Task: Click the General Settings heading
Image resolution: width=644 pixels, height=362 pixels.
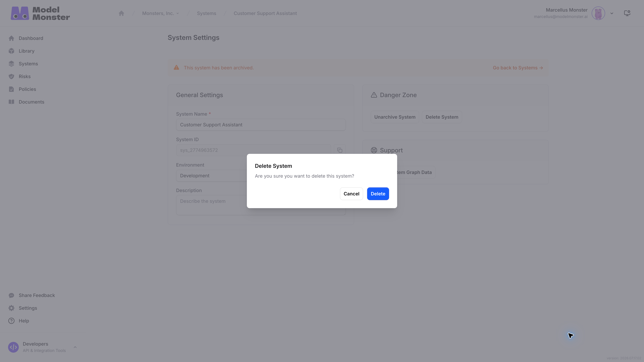Action: pyautogui.click(x=199, y=95)
